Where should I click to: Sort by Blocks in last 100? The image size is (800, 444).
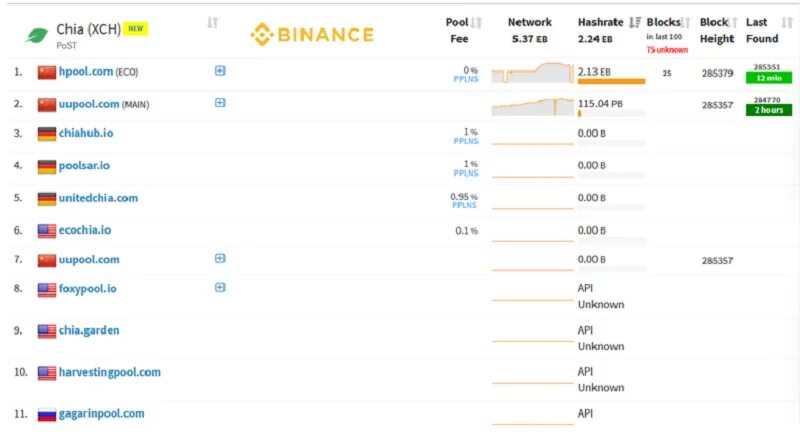686,22
